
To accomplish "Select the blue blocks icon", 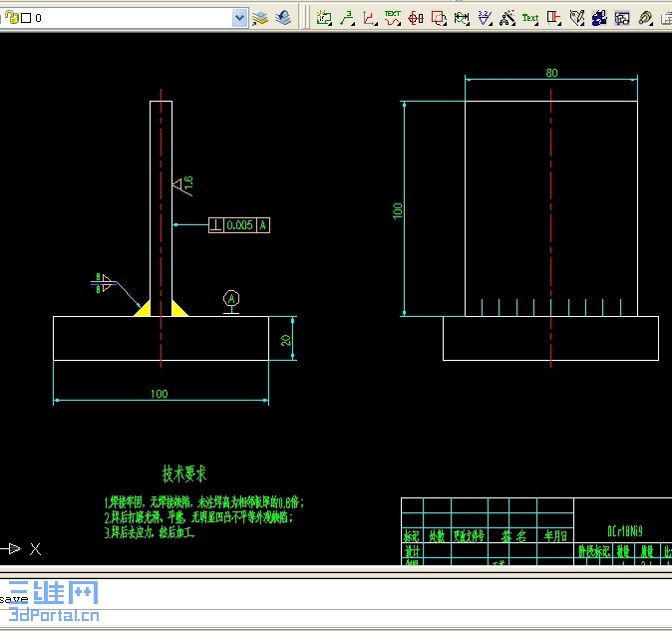I will pyautogui.click(x=599, y=18).
